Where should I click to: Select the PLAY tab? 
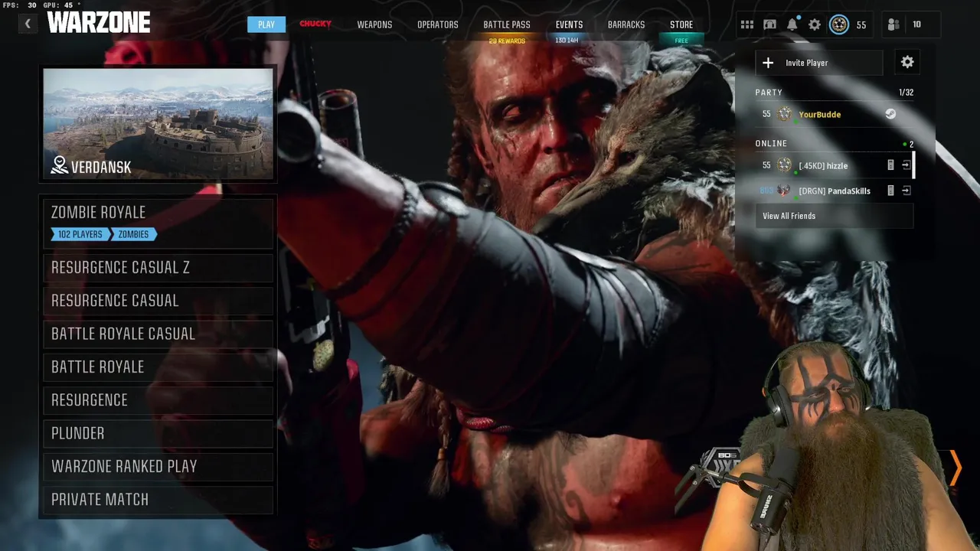266,24
